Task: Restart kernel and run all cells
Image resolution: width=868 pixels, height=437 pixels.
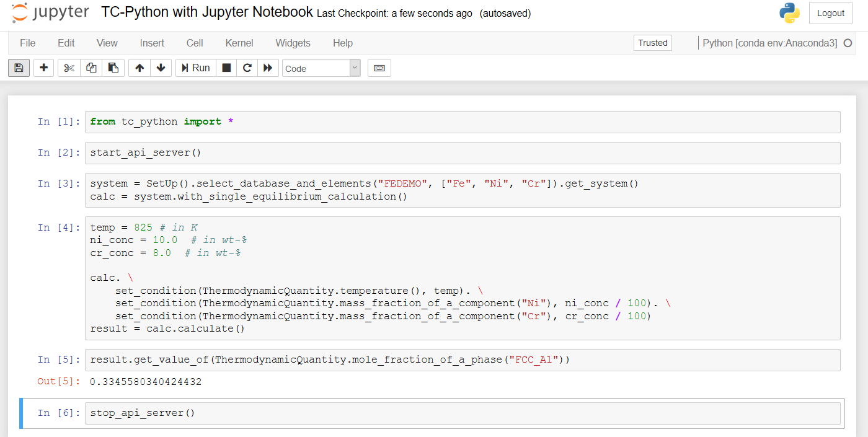Action: (x=268, y=68)
